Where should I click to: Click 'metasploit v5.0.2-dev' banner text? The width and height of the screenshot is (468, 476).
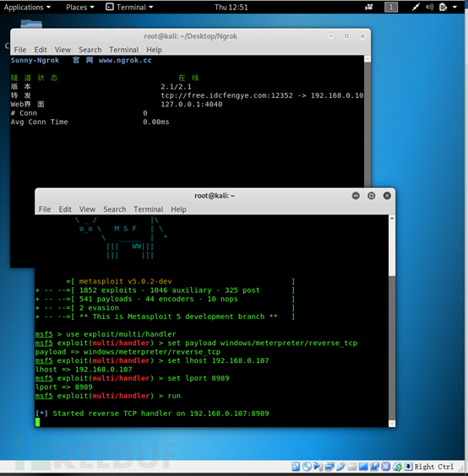coord(125,281)
